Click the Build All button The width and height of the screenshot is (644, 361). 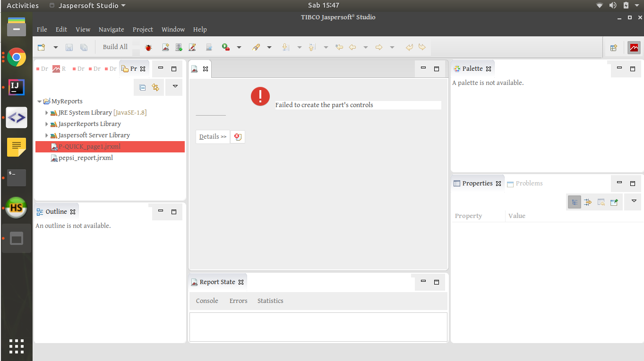click(x=115, y=47)
